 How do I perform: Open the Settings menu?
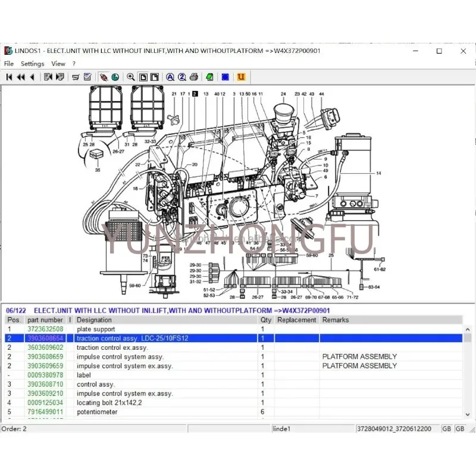click(33, 64)
